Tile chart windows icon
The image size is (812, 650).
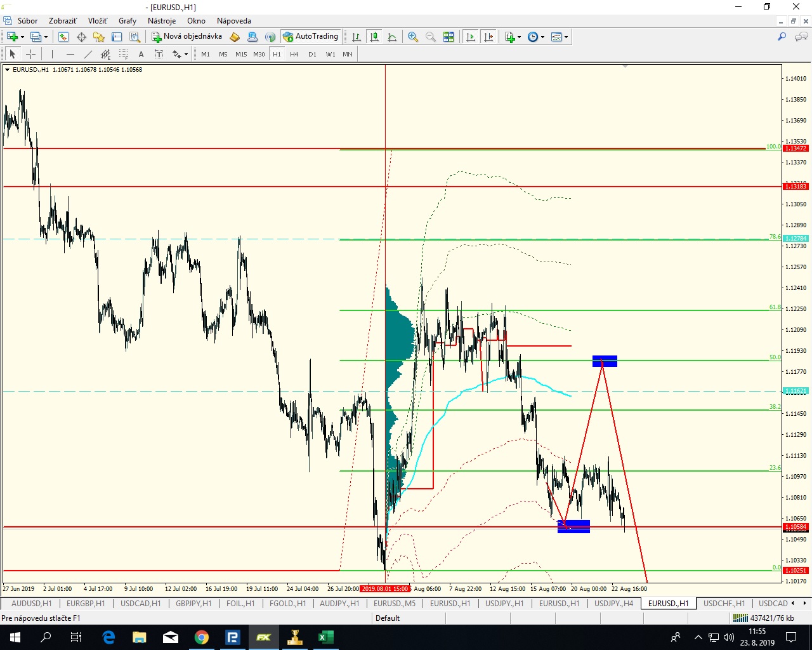(x=449, y=37)
